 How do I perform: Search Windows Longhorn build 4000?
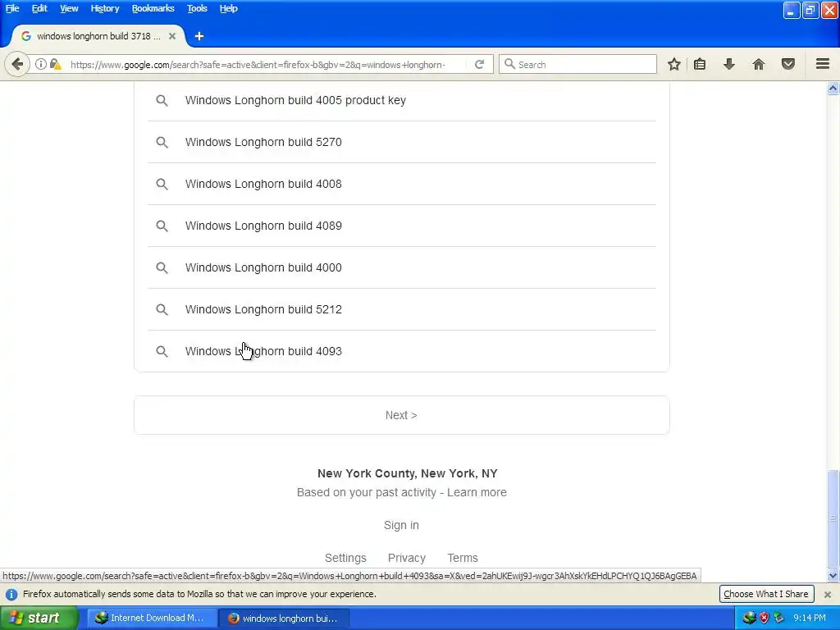[263, 267]
